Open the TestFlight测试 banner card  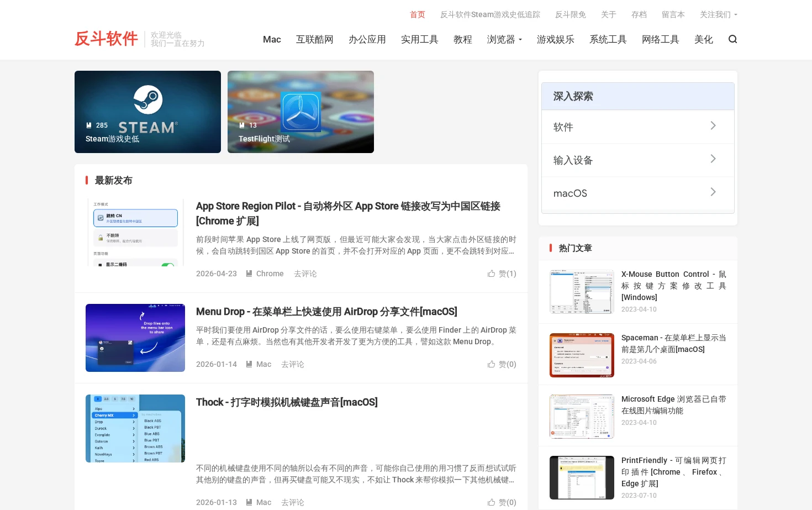click(x=300, y=112)
